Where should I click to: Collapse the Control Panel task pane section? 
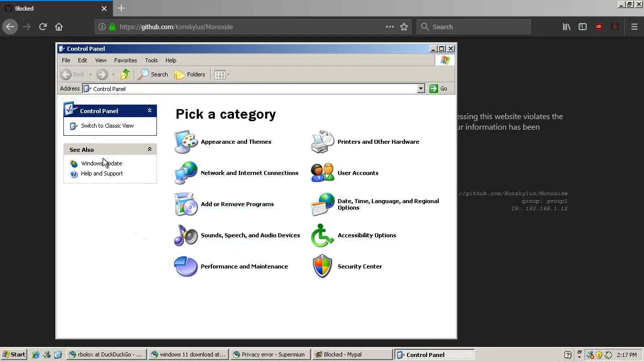(x=149, y=111)
